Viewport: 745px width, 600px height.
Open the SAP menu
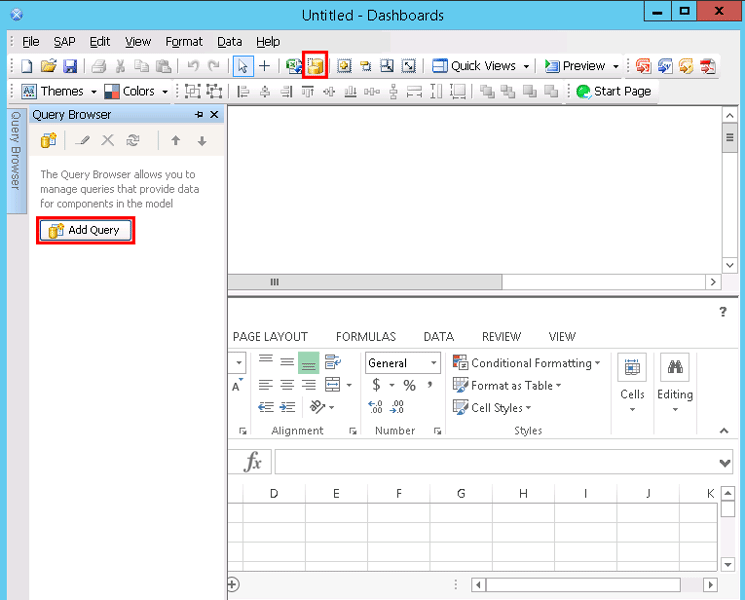(x=64, y=42)
